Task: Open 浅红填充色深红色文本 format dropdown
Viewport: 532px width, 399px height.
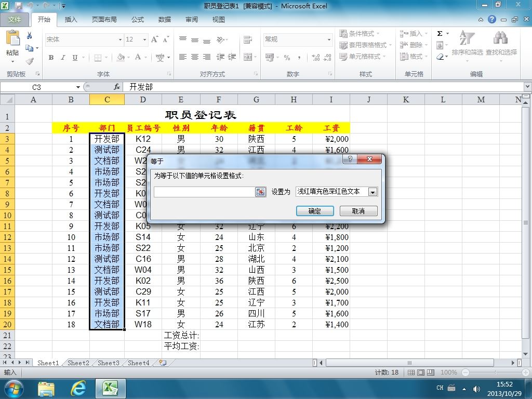Action: point(373,192)
